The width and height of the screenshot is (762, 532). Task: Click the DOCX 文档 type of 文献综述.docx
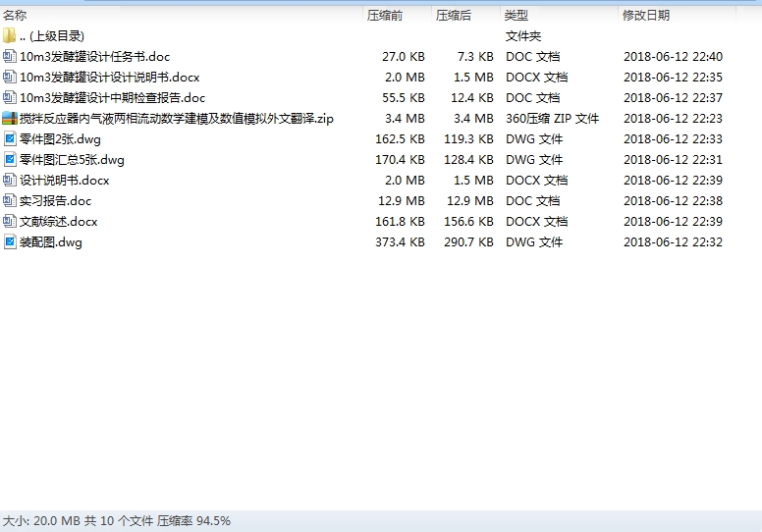pos(536,222)
